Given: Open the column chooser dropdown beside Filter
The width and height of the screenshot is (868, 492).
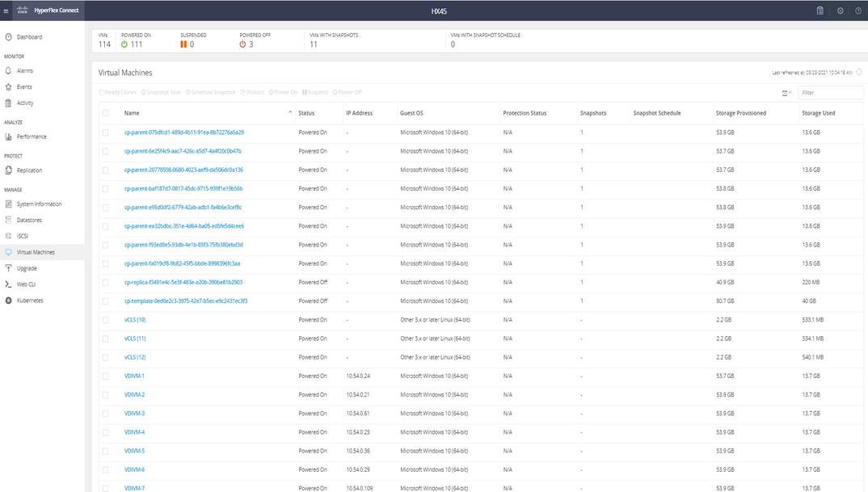Looking at the screenshot, I should [786, 93].
